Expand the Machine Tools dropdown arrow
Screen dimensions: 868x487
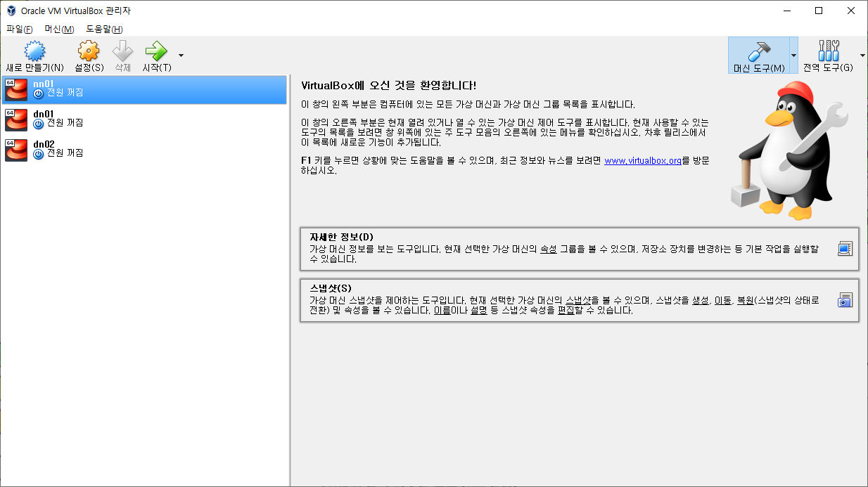point(794,56)
